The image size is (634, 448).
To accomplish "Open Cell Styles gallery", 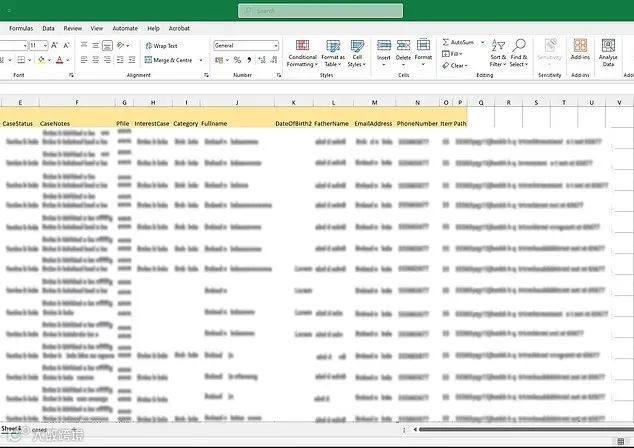I will point(357,53).
